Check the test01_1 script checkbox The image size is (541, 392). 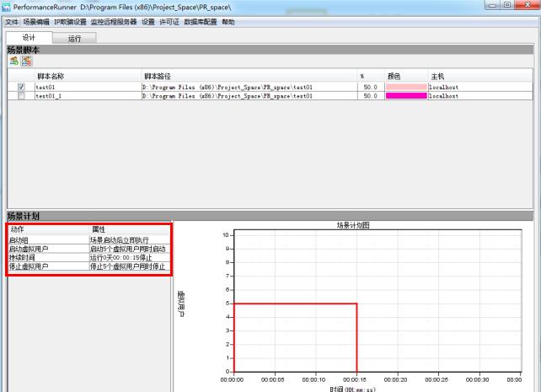pyautogui.click(x=21, y=96)
